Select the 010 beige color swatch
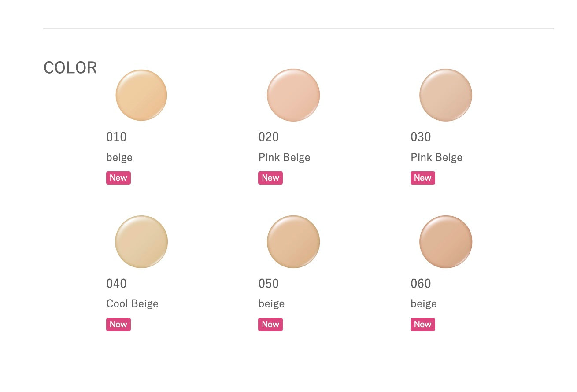 (x=141, y=95)
